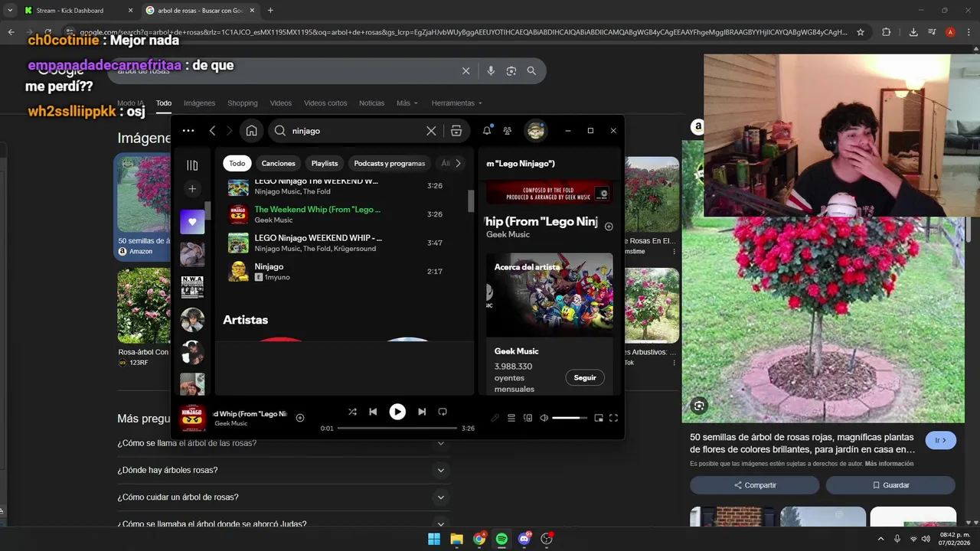Image resolution: width=980 pixels, height=551 pixels.
Task: Search by image with Google Lens
Action: pyautogui.click(x=511, y=70)
